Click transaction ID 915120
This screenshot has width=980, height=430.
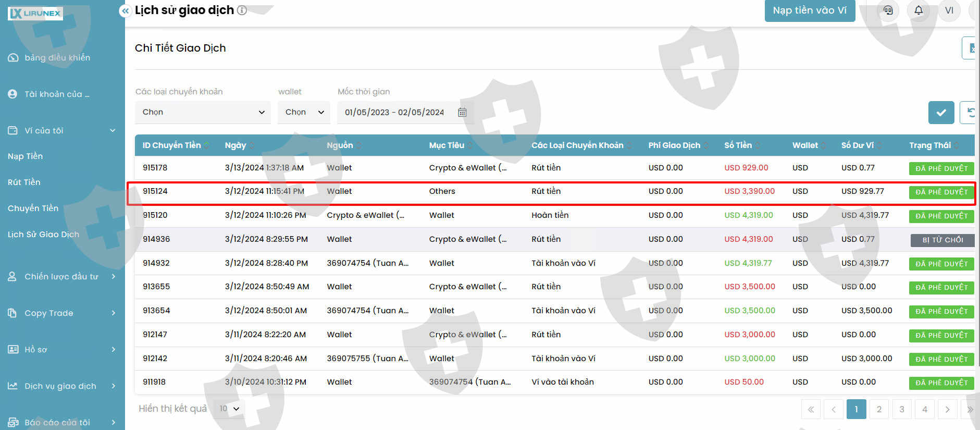coord(155,215)
